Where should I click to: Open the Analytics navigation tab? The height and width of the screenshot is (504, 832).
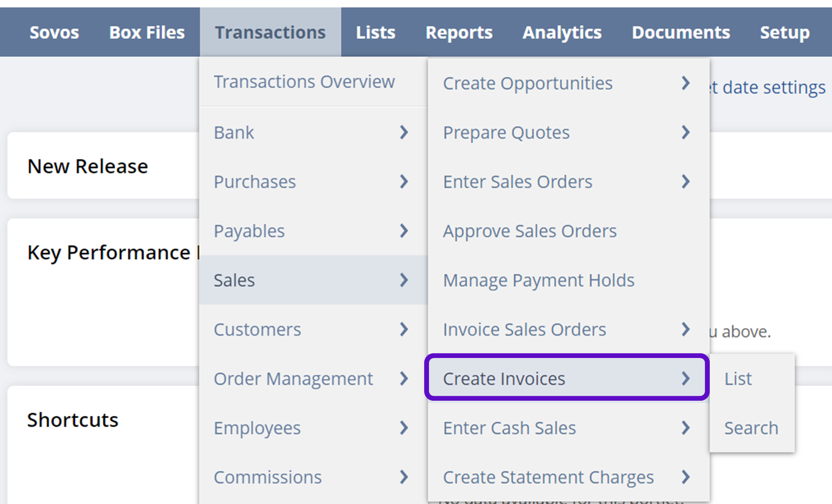pos(562,32)
